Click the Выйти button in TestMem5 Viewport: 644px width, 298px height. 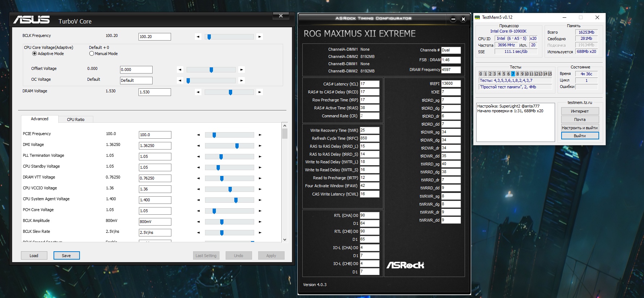(x=580, y=136)
